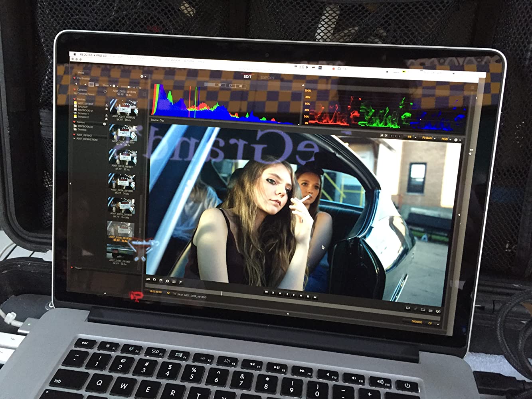Viewport: 532px width, 399px height.
Task: Toggle the D button above viewer
Action: 386,136
